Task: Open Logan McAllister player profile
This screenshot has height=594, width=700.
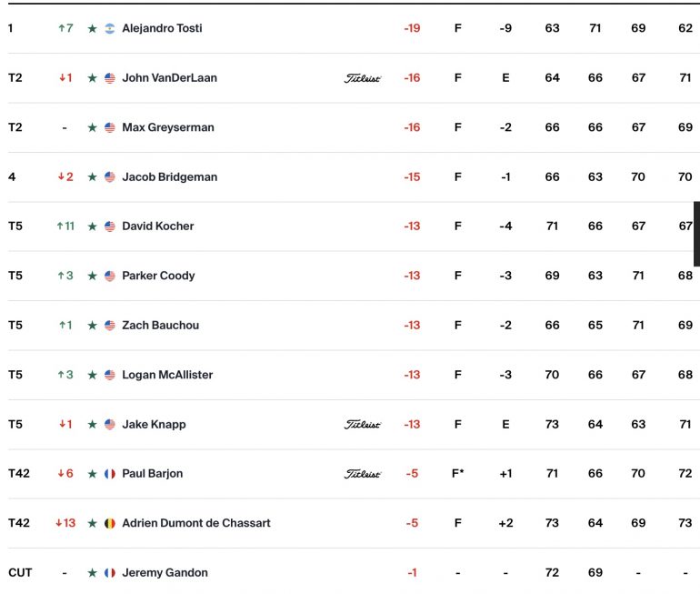Action: pos(167,375)
